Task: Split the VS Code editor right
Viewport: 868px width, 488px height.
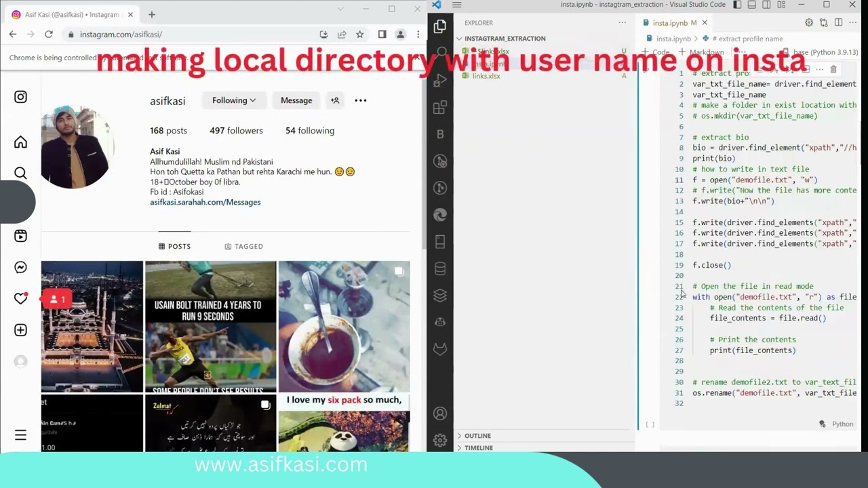Action: (x=838, y=22)
